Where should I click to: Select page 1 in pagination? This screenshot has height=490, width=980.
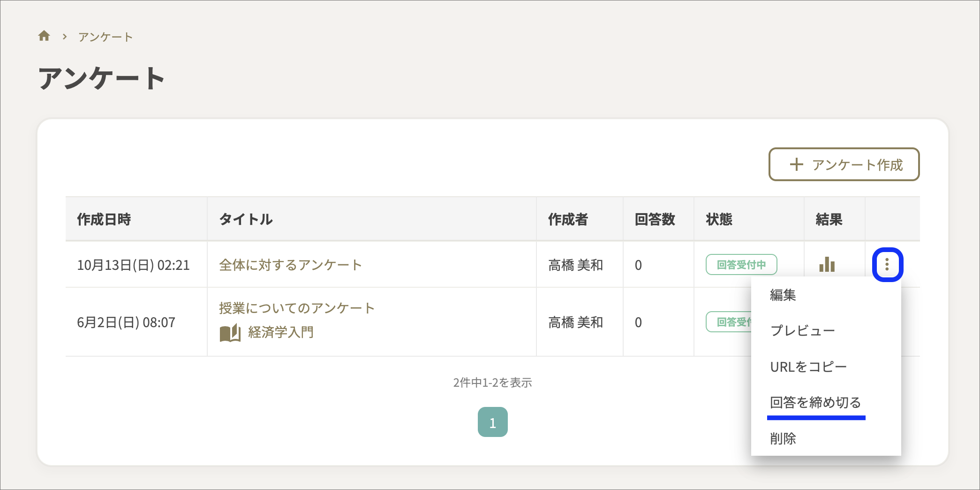coord(493,421)
